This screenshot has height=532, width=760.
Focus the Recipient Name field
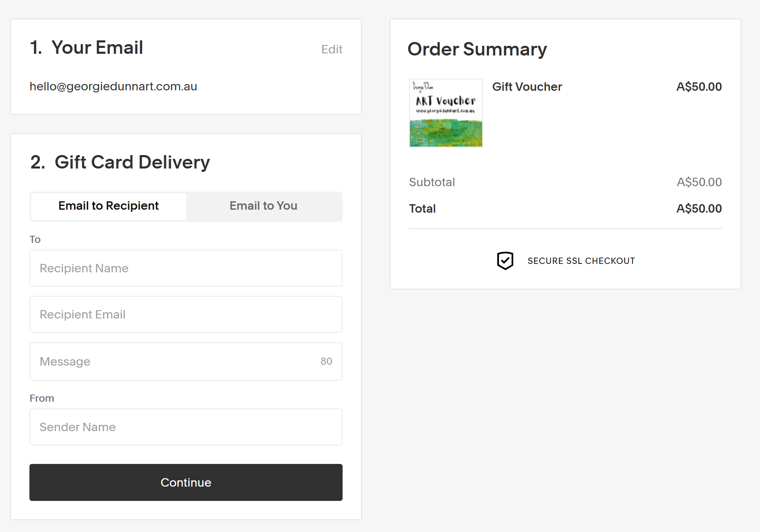[x=186, y=268]
